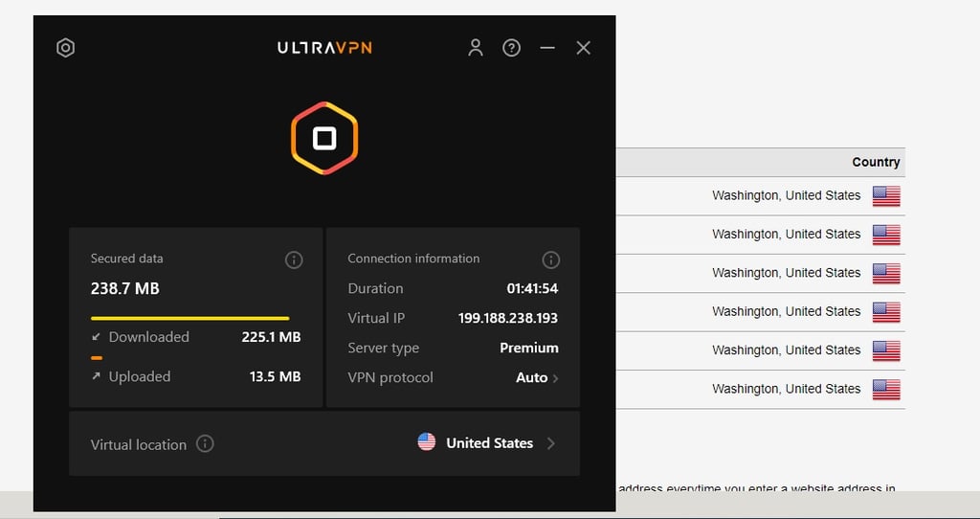The image size is (980, 519).
Task: Click the Auto VPN protocol value
Action: coord(532,377)
